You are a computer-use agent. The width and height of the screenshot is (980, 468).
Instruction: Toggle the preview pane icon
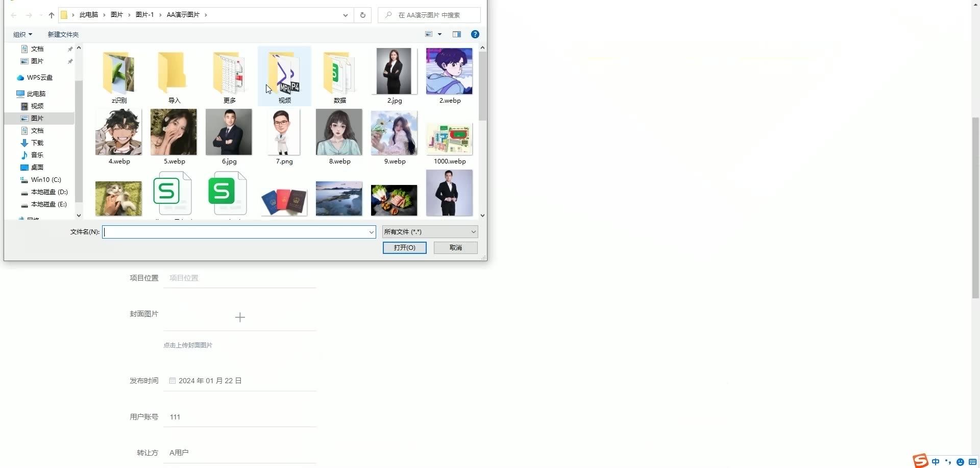click(x=457, y=34)
